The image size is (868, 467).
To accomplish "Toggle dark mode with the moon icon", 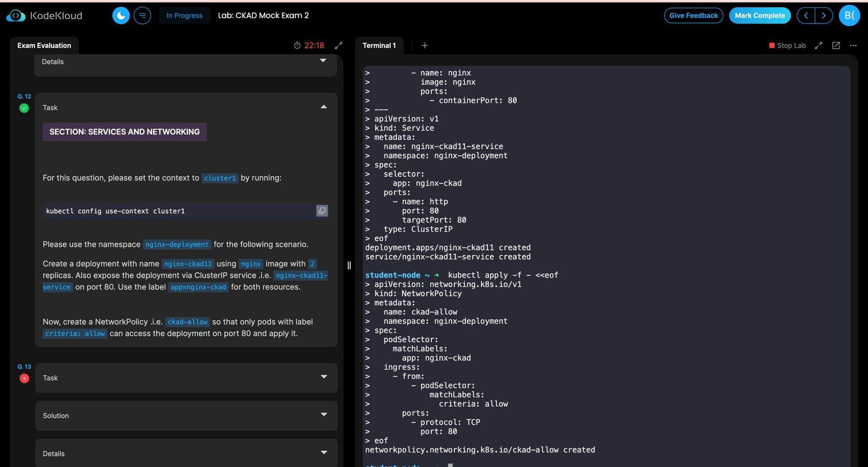I will pyautogui.click(x=121, y=16).
